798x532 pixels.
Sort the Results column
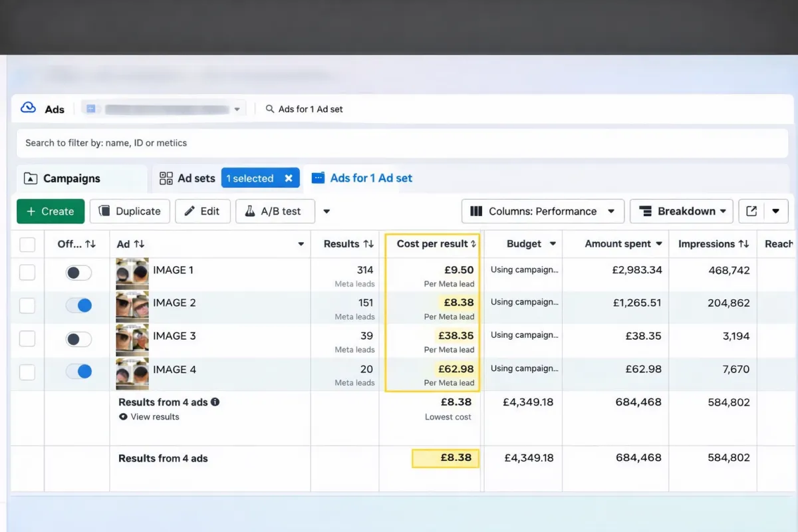pyautogui.click(x=368, y=244)
